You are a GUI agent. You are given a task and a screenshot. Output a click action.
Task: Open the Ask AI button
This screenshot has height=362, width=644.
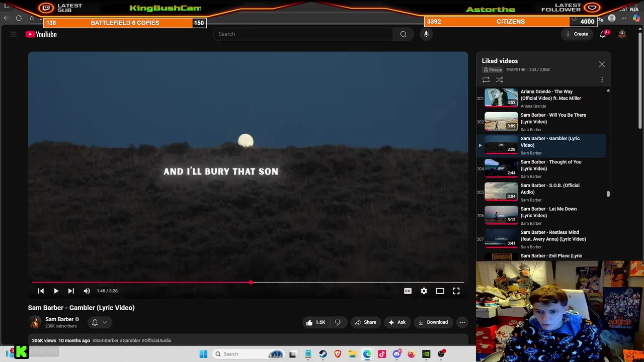click(396, 322)
